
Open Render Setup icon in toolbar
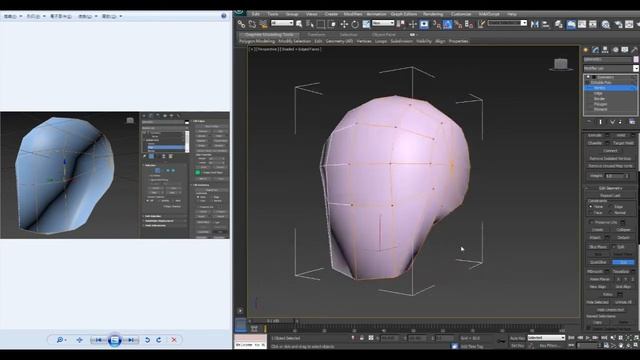618,24
